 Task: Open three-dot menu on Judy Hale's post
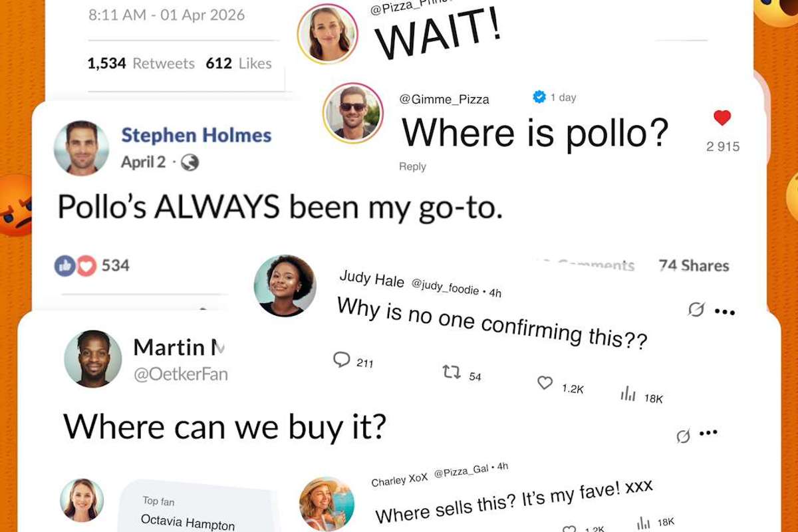click(x=725, y=311)
